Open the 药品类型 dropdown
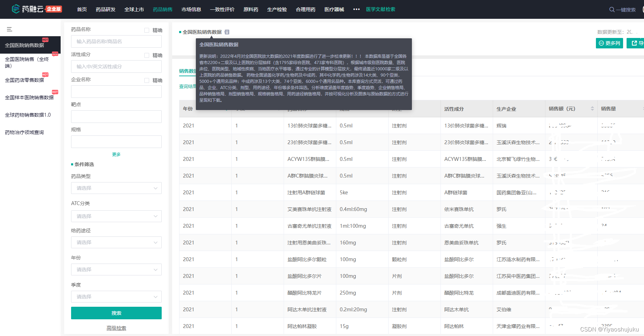644x336 pixels. 116,188
